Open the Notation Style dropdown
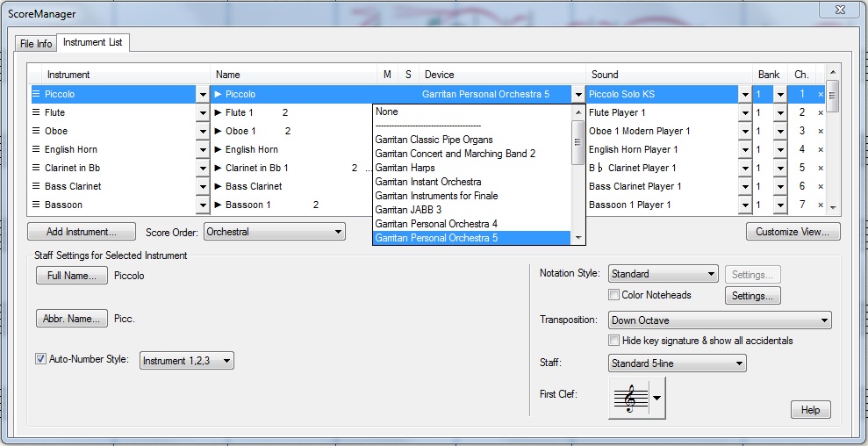The image size is (868, 446). [663, 274]
